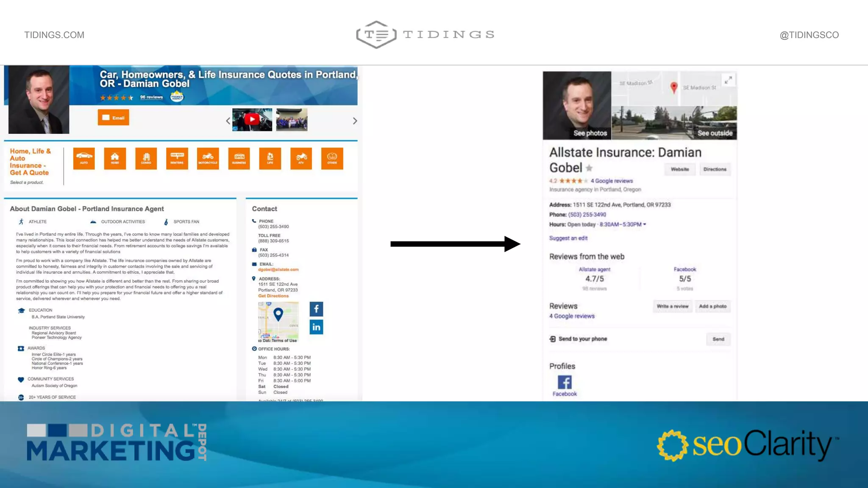Screen dimensions: 868x488
Task: Expand the hours dropdown next to 8:30AM–5:30PM
Action: (x=645, y=225)
